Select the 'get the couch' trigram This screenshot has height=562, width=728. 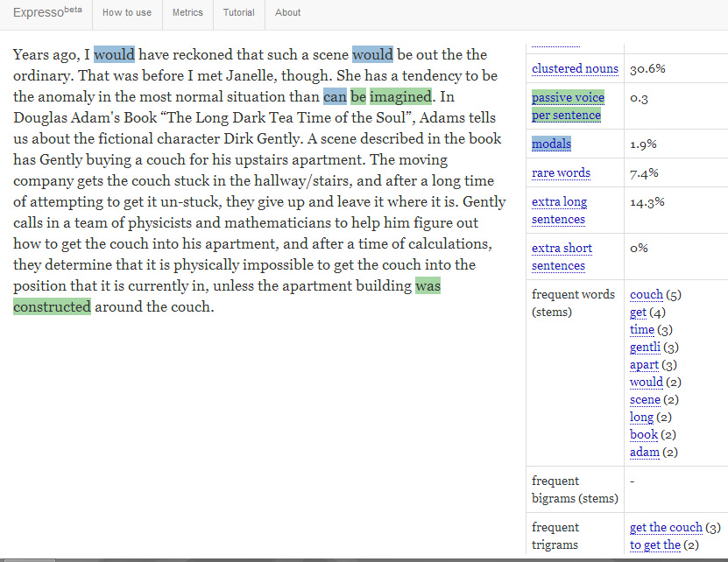click(x=666, y=527)
